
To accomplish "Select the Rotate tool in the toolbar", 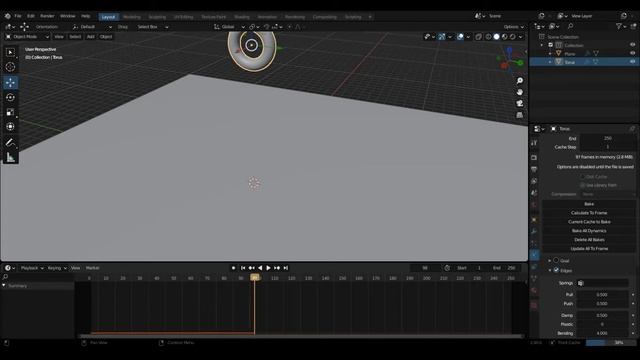I will 10,98.
